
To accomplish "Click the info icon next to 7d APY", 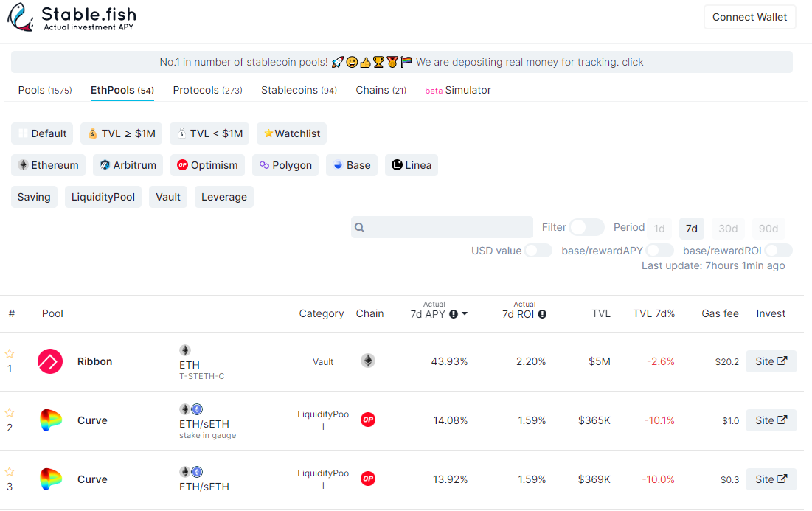I will pos(453,313).
